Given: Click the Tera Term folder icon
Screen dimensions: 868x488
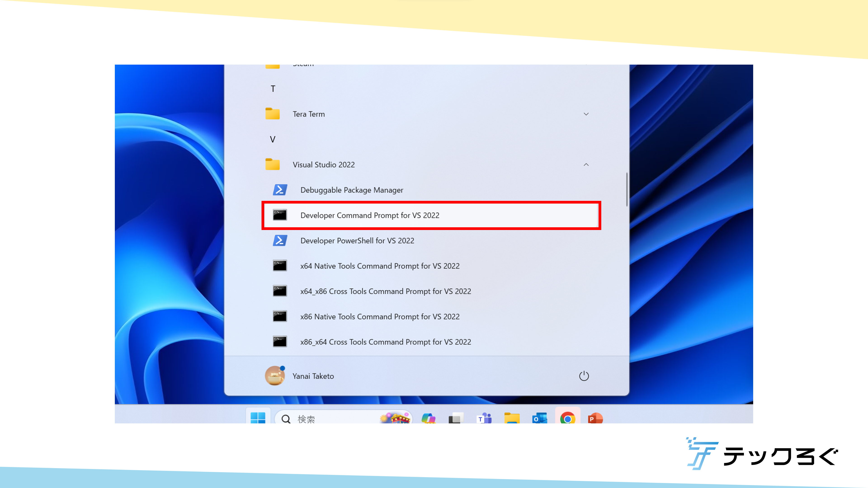Looking at the screenshot, I should (272, 114).
